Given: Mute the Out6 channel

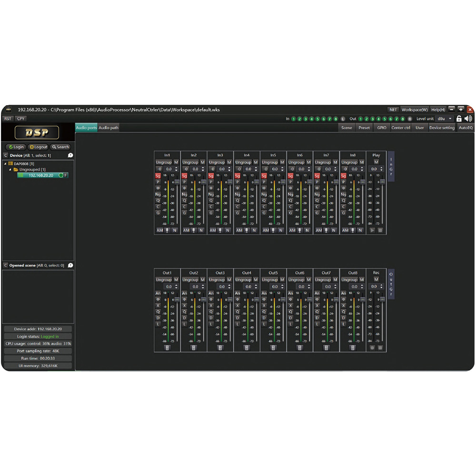Looking at the screenshot, I should (x=308, y=280).
